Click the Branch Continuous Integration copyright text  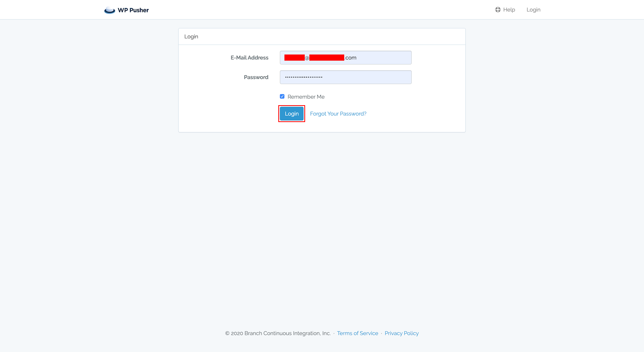(x=278, y=333)
